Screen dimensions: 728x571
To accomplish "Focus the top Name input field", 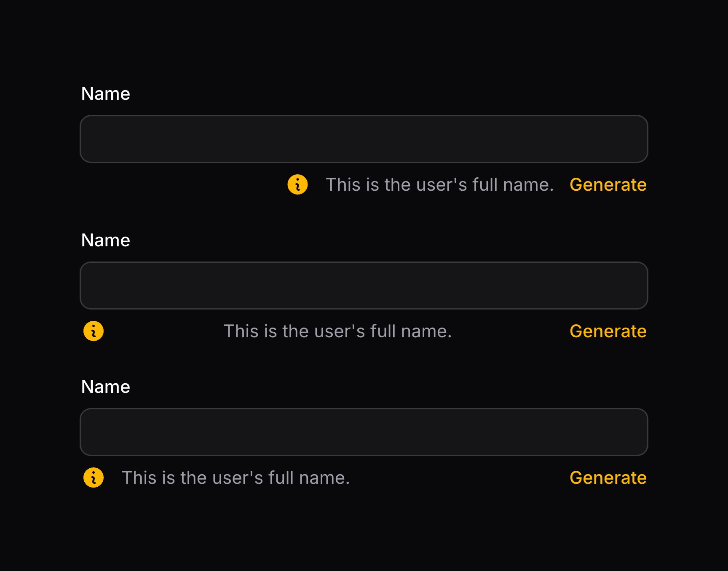I will point(364,139).
